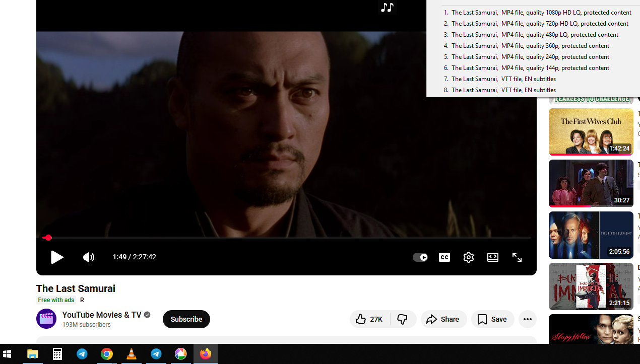Subscribe to YouTube Movies & TV
Viewport: 640px width, 364px height.
tap(186, 319)
